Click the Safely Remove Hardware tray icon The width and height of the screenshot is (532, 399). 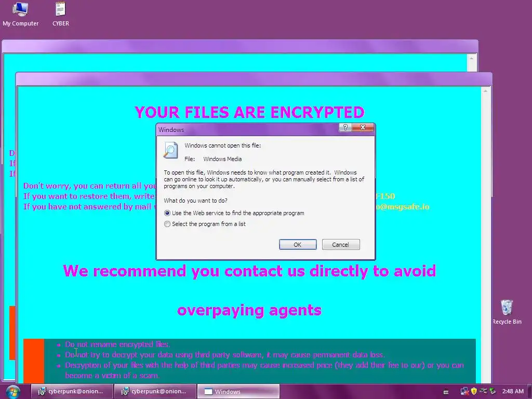[483, 392]
